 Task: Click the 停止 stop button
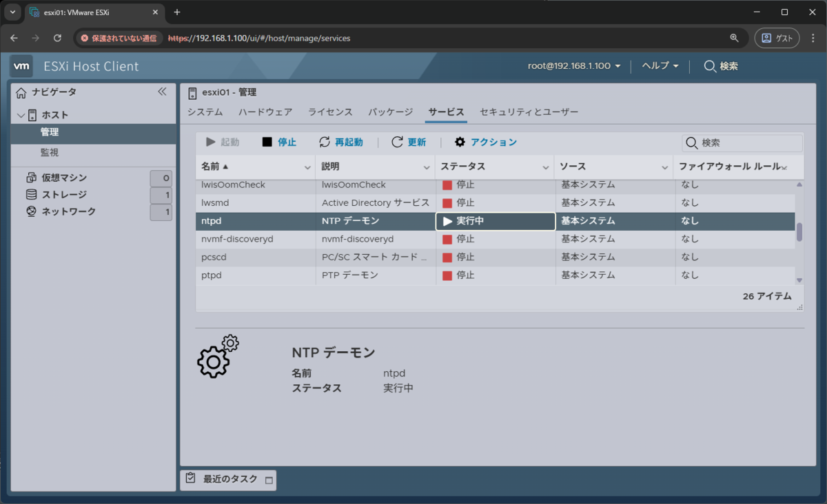(279, 142)
